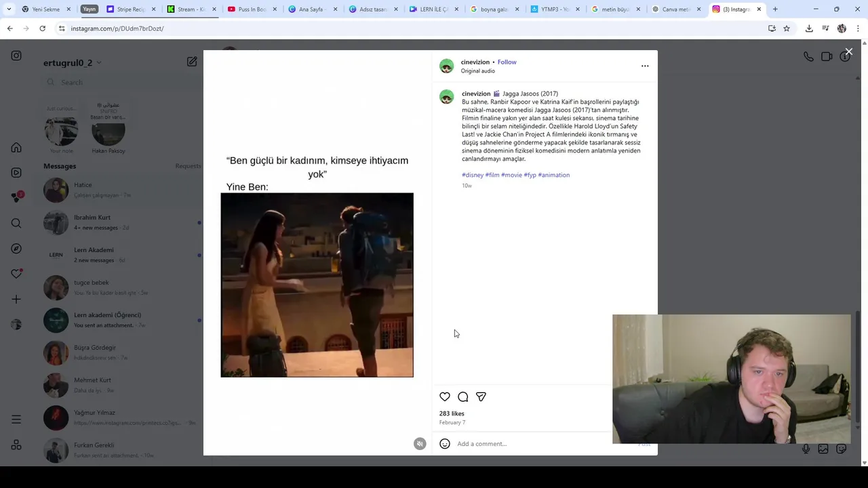Switch to the Yeni Sekme tab
The height and width of the screenshot is (488, 868).
tap(46, 9)
